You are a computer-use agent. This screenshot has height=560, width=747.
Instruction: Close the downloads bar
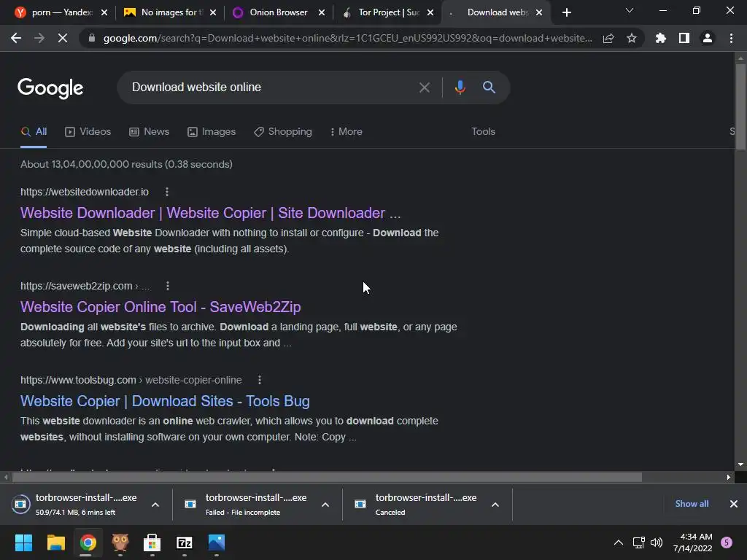click(x=734, y=504)
